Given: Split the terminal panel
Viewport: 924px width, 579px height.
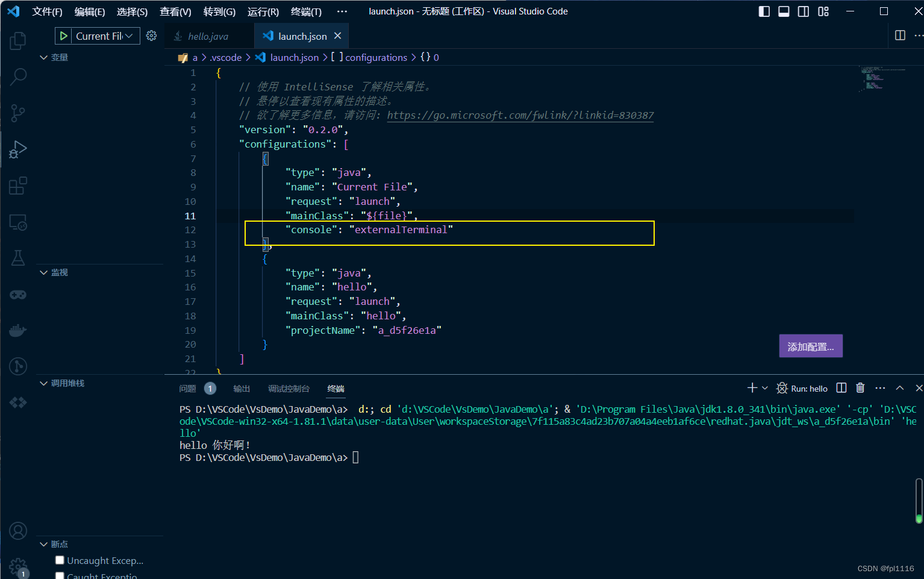Looking at the screenshot, I should tap(841, 388).
